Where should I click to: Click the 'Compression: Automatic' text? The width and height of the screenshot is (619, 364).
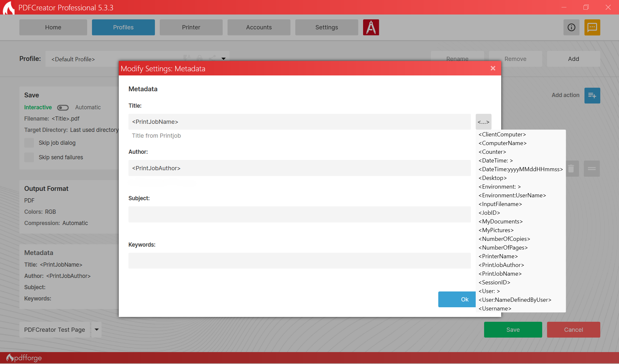[56, 223]
